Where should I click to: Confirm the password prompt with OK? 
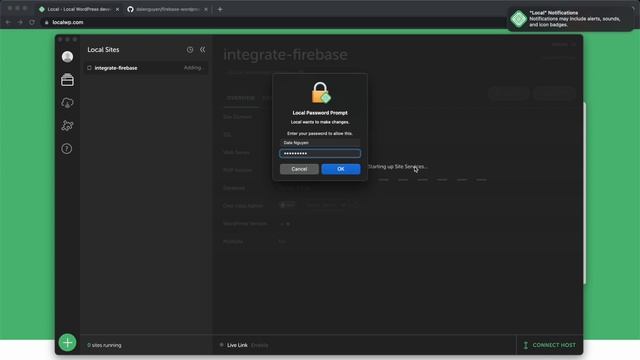341,169
